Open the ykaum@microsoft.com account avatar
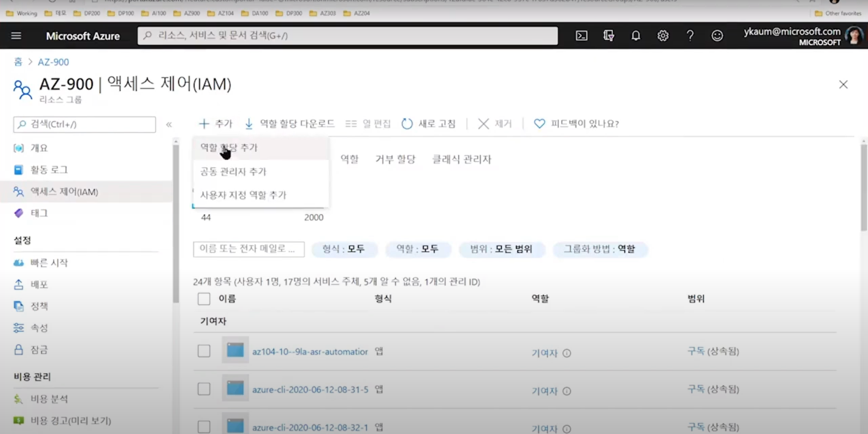 click(x=854, y=35)
